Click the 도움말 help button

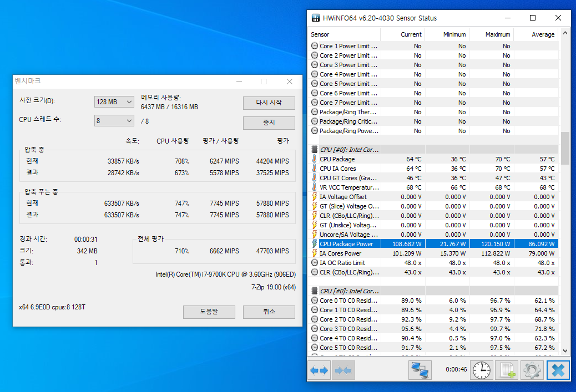point(209,312)
